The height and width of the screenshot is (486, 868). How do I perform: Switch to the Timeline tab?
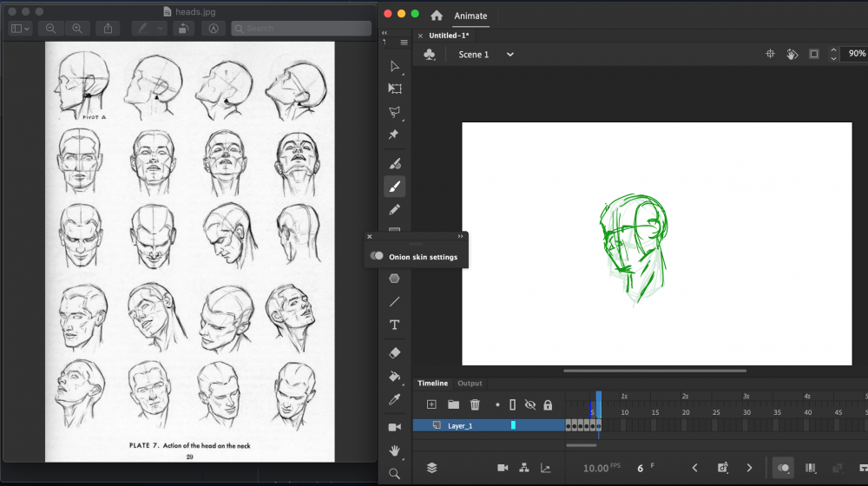(433, 383)
